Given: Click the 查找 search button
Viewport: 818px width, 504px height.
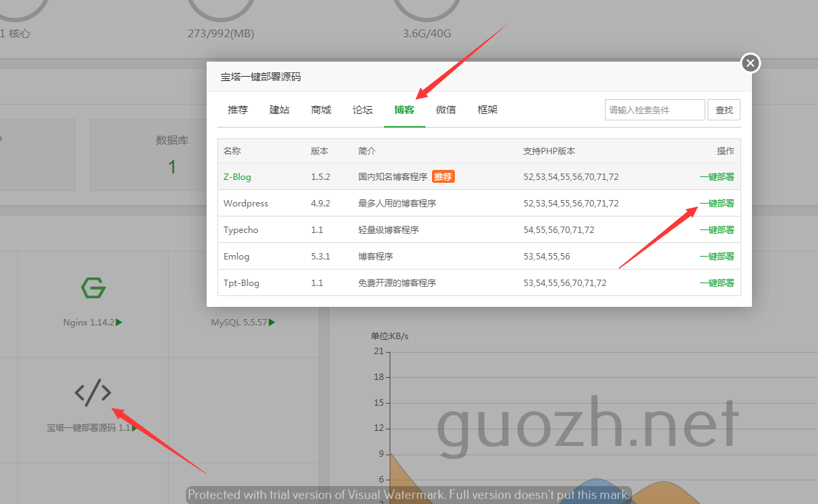Looking at the screenshot, I should pos(724,110).
